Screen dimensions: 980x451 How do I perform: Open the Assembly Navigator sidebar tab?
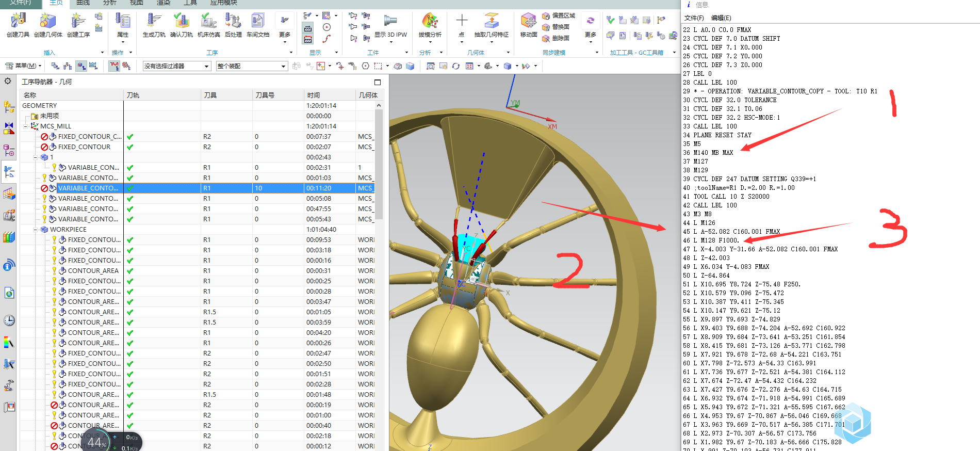(x=9, y=107)
